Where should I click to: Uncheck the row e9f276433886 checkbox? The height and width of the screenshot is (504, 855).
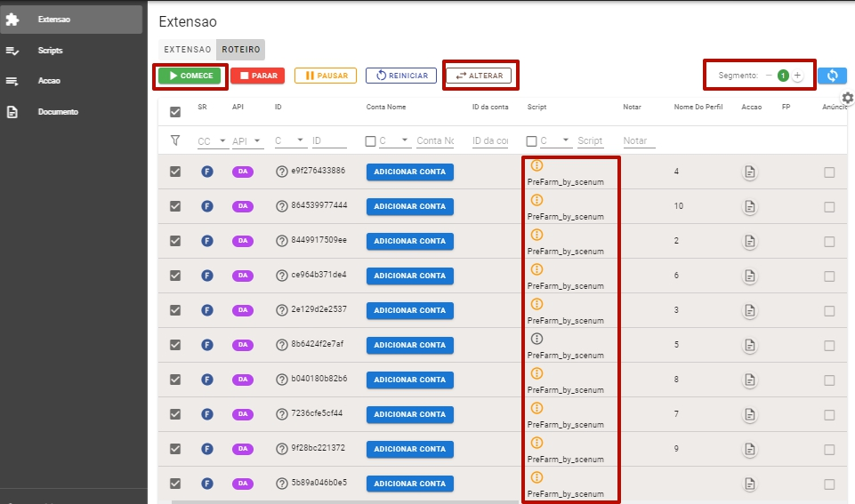coord(175,172)
